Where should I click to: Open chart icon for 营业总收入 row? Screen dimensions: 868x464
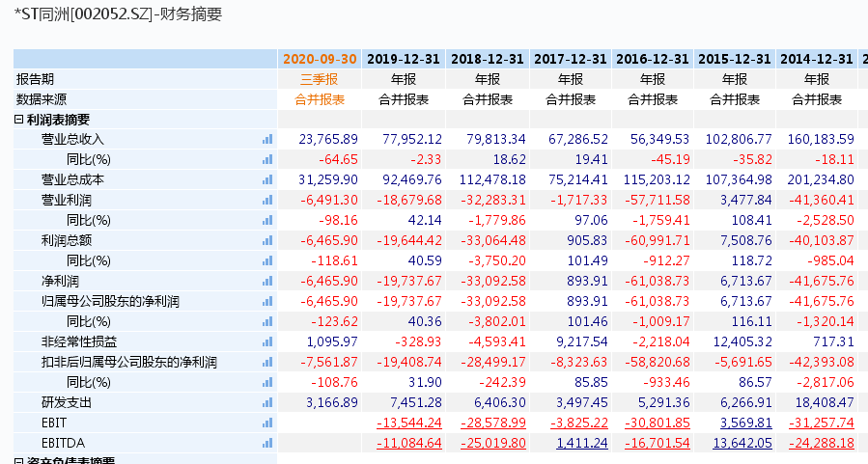(267, 139)
